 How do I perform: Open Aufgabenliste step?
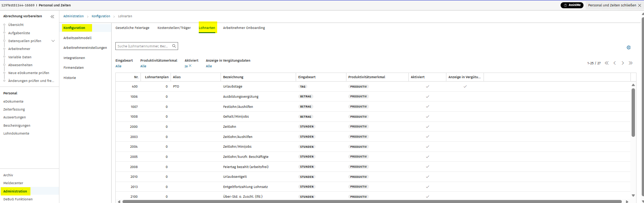[x=19, y=33]
